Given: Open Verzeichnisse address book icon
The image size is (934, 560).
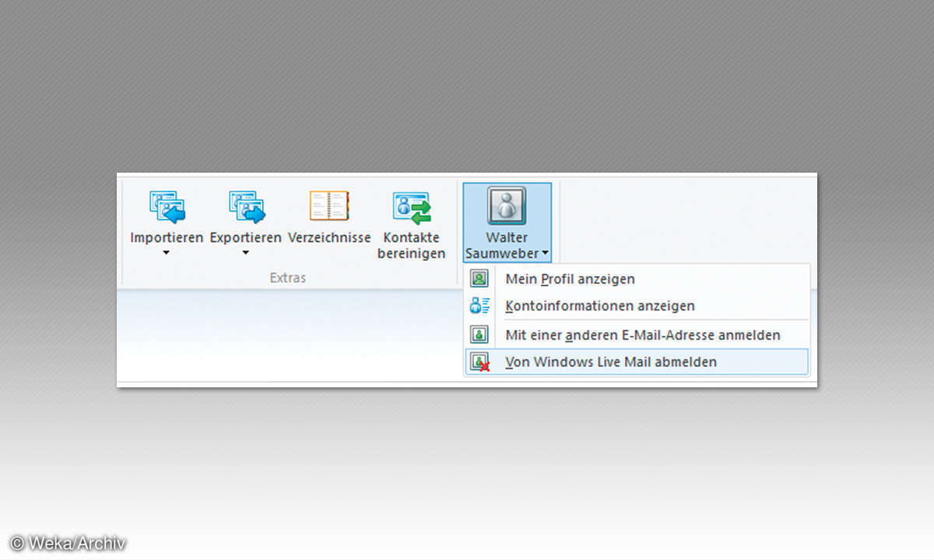Looking at the screenshot, I should (329, 206).
